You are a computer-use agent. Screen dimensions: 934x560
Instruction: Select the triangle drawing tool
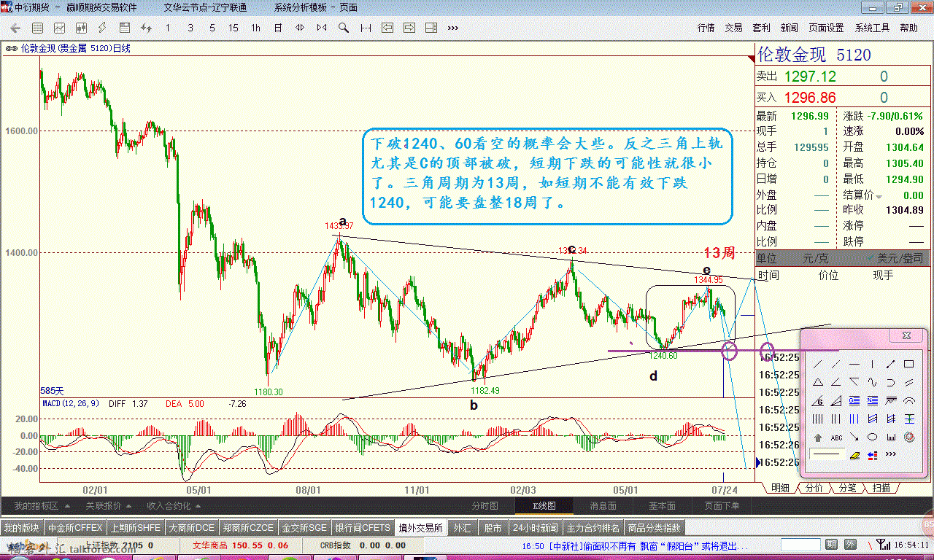818,382
